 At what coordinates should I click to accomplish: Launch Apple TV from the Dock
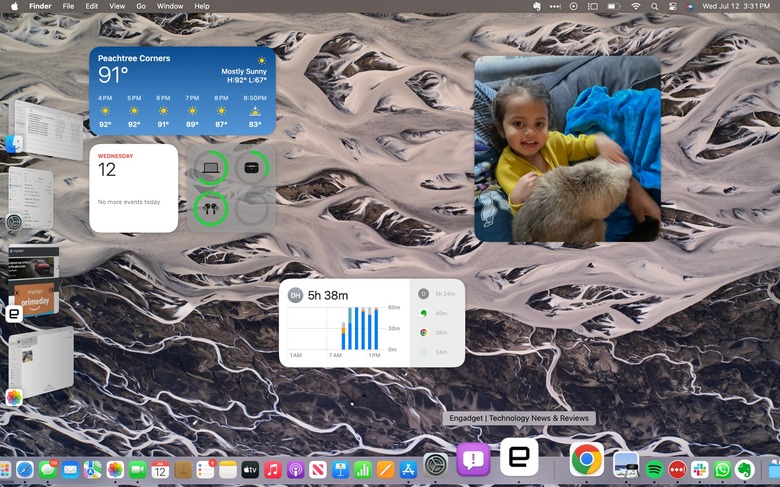click(250, 470)
